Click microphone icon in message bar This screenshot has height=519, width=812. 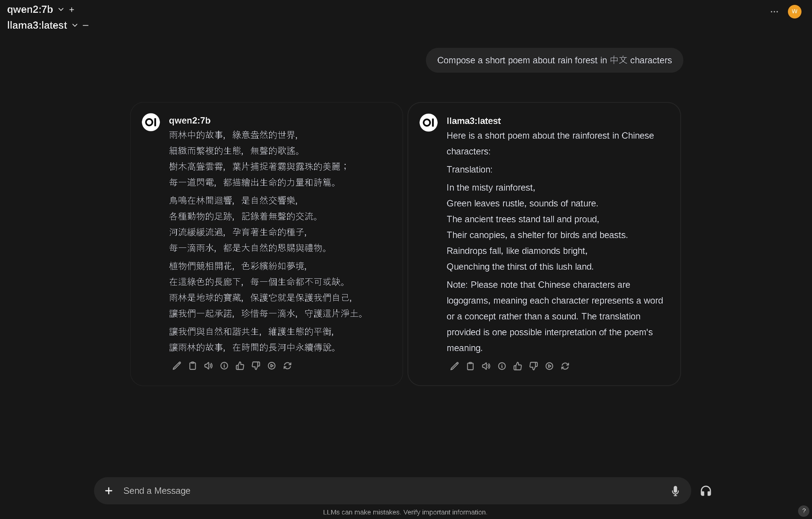click(x=675, y=491)
